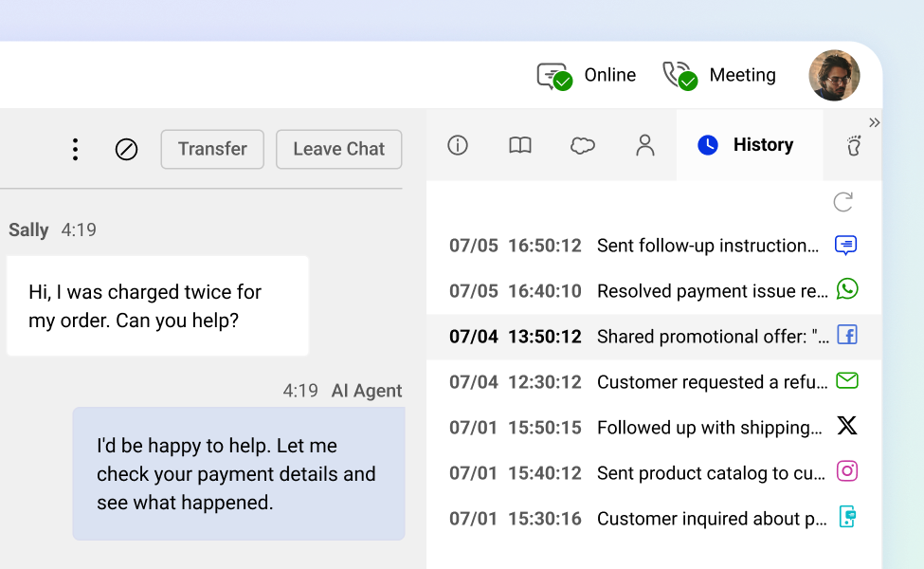Click the Transfer button
Image resolution: width=924 pixels, height=569 pixels.
coord(212,149)
